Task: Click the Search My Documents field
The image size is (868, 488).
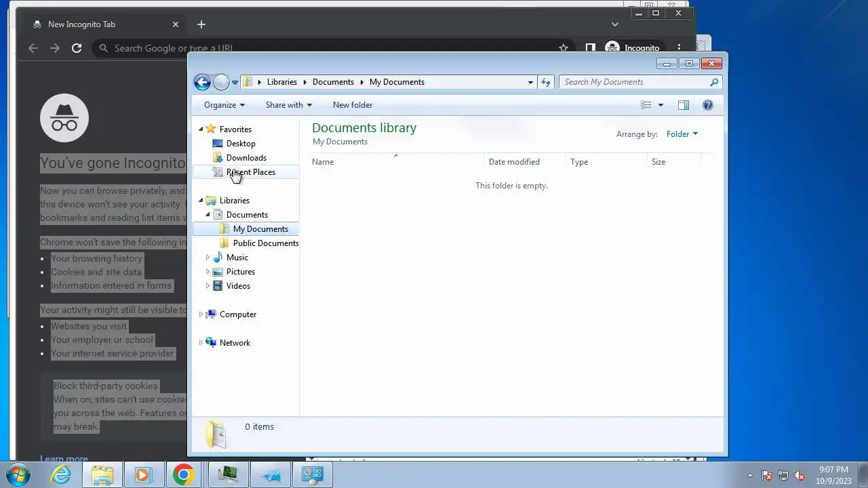Action: [641, 82]
